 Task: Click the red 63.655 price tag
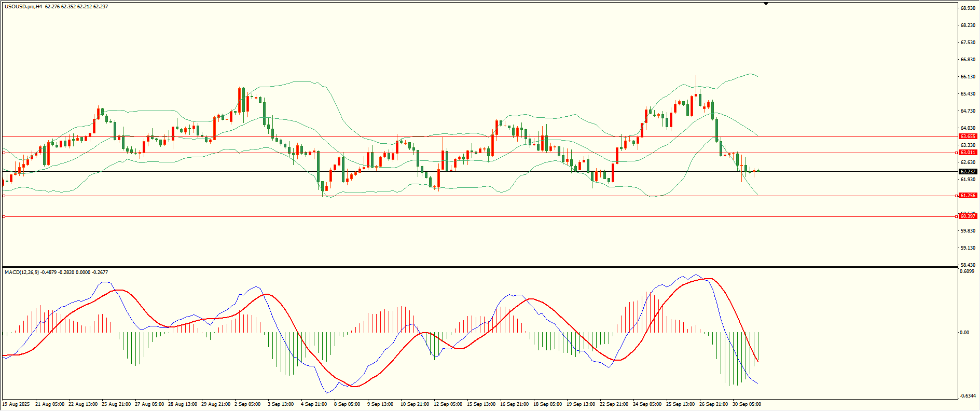[x=968, y=136]
